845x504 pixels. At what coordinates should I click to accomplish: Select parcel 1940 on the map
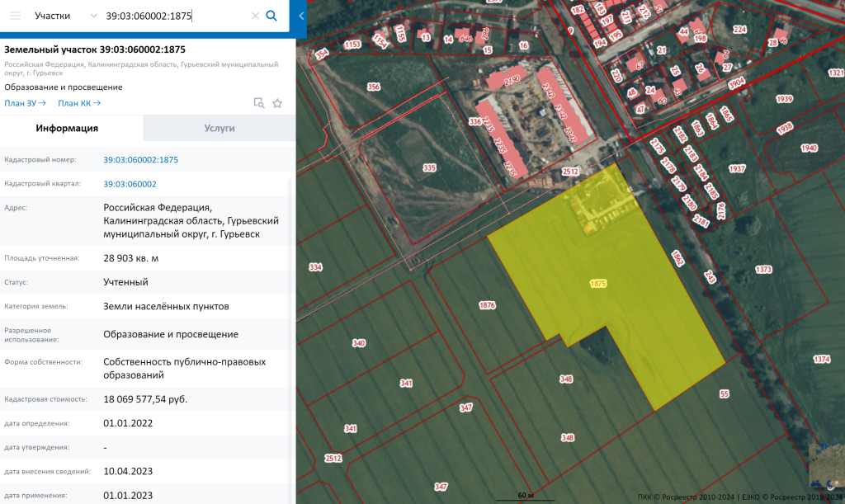[809, 148]
